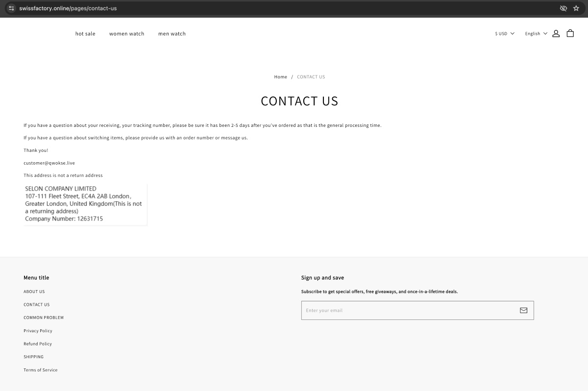Select the mail icon in the signup form
The height and width of the screenshot is (391, 588).
[x=523, y=310]
